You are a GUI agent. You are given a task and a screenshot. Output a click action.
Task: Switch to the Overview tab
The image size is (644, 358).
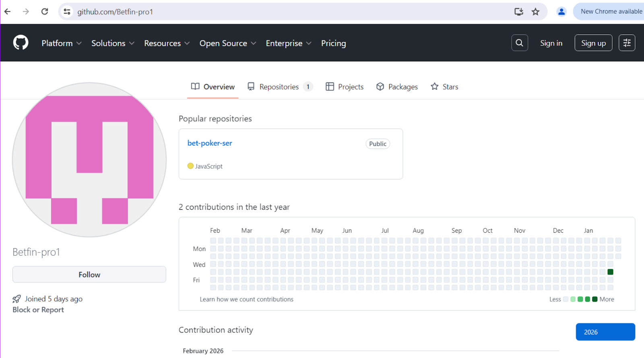point(213,87)
